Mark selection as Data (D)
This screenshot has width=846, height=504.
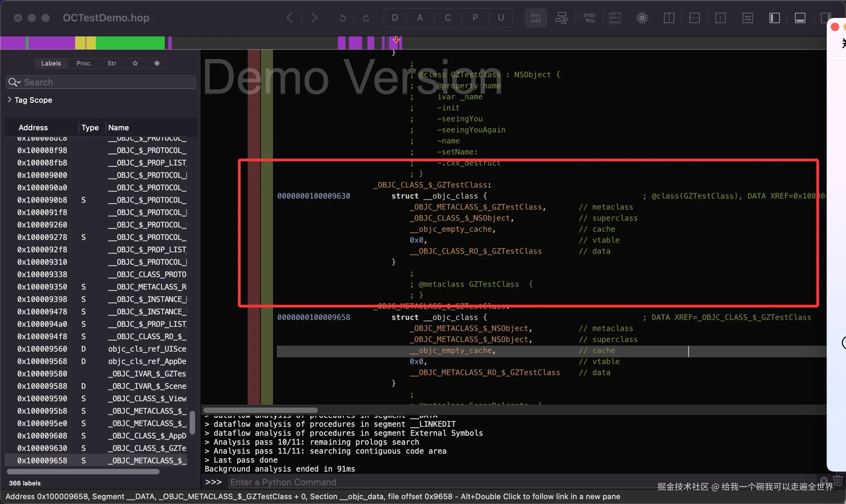tap(395, 18)
